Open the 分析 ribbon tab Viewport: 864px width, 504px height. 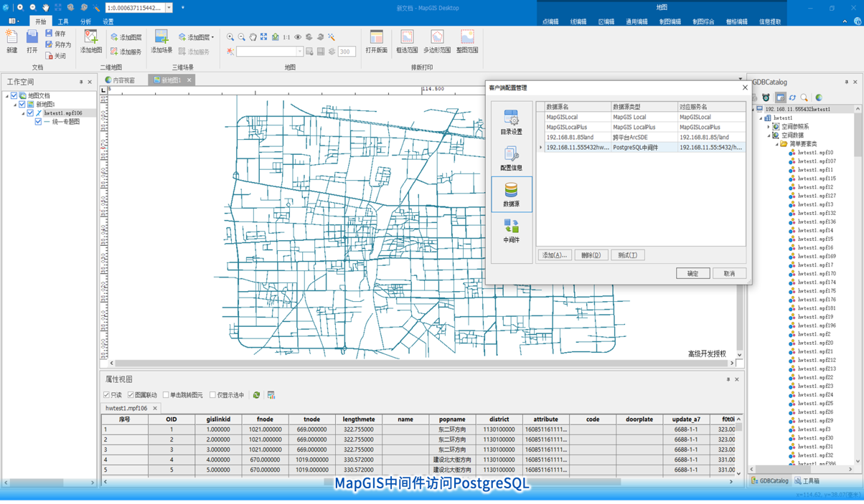pyautogui.click(x=85, y=22)
